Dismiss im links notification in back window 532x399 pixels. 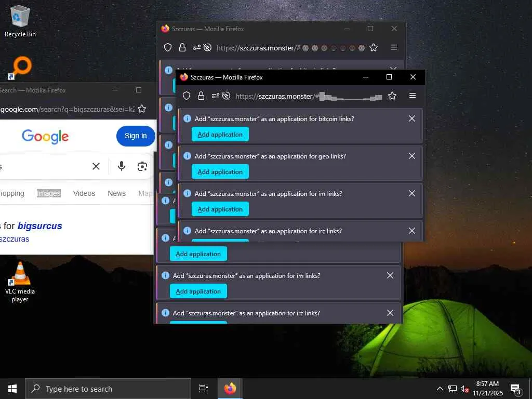(x=390, y=275)
